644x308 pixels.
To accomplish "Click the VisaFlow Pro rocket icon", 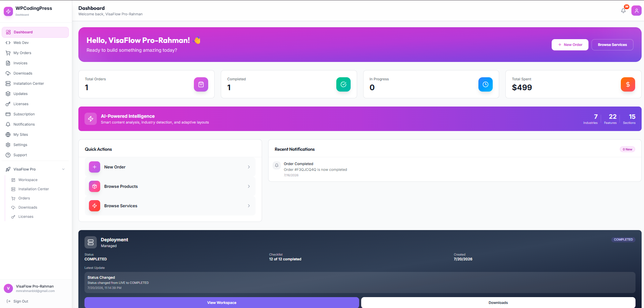I will click(8, 169).
